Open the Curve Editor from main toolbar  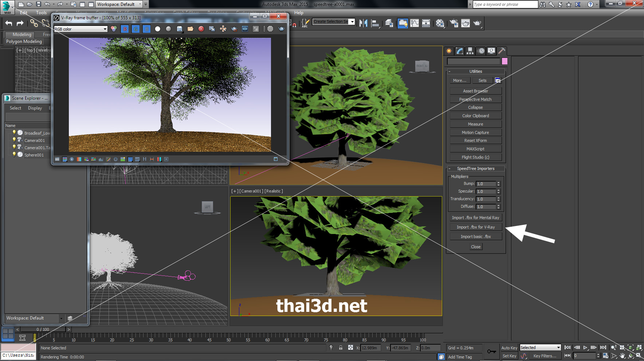[x=415, y=23]
